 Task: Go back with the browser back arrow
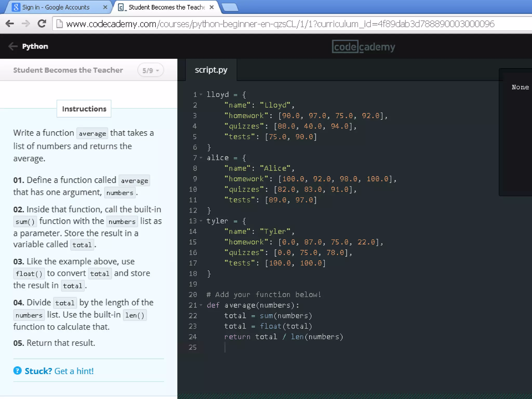(x=10, y=24)
